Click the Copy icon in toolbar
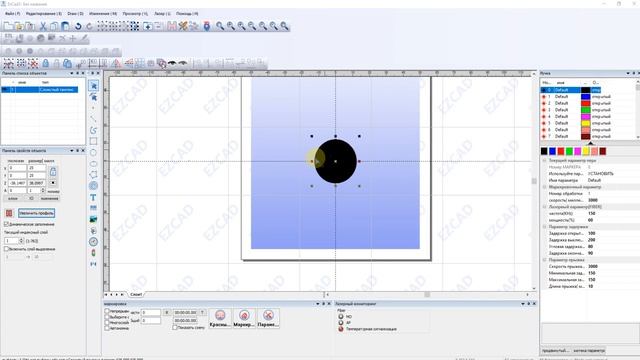640x360 pixels. click(54, 27)
